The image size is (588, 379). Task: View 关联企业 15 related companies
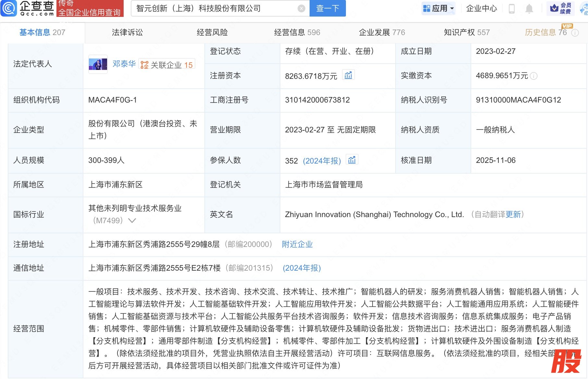(167, 65)
